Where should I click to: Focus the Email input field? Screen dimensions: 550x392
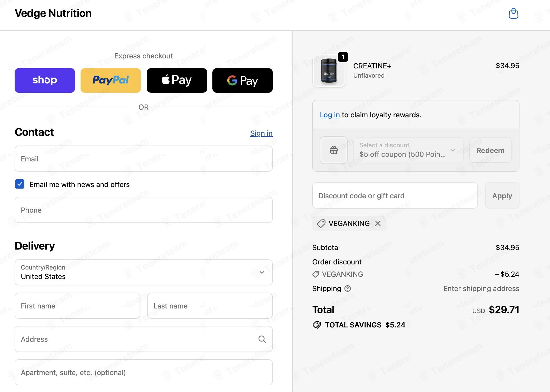click(x=143, y=159)
